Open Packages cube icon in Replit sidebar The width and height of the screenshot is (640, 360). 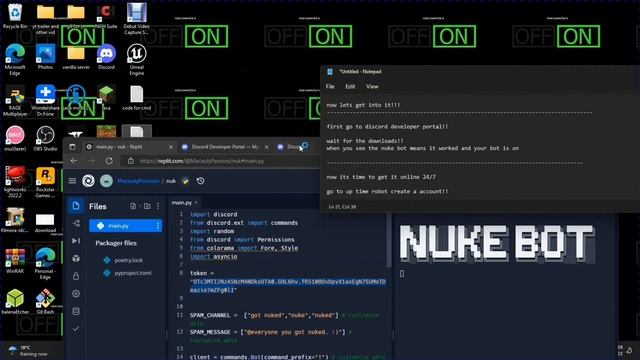pyautogui.click(x=76, y=258)
